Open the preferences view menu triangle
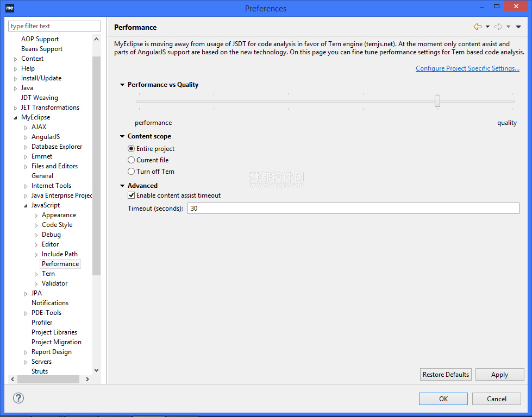The image size is (532, 417). pos(518,27)
